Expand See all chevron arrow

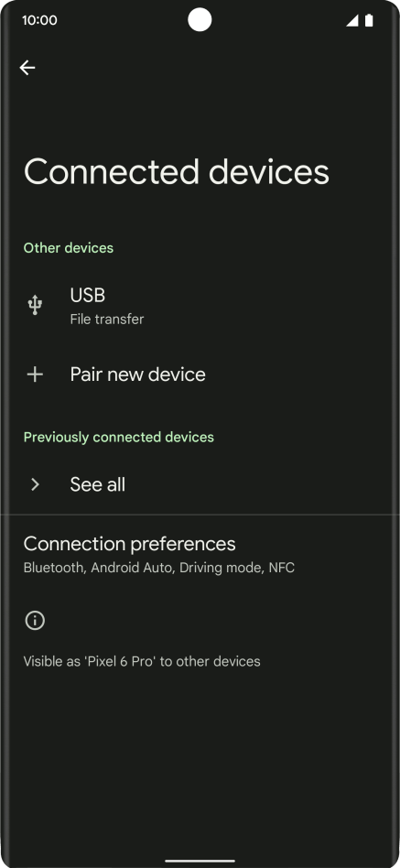pos(35,484)
